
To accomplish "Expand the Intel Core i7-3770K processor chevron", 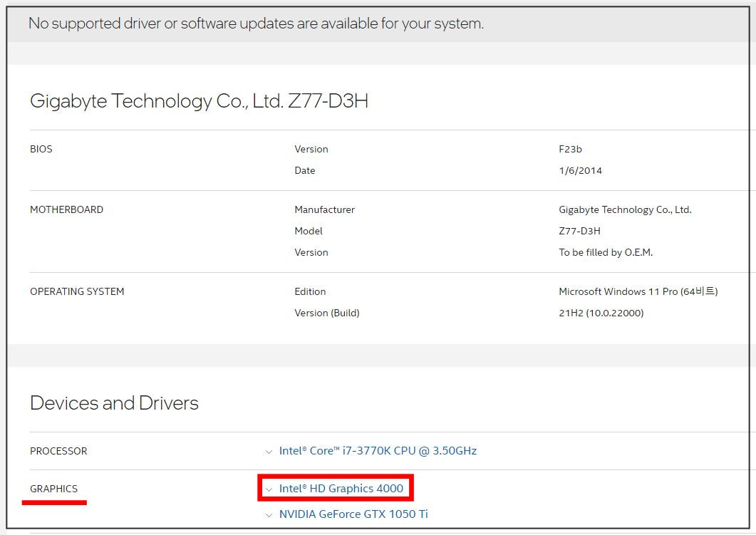I will (x=269, y=452).
